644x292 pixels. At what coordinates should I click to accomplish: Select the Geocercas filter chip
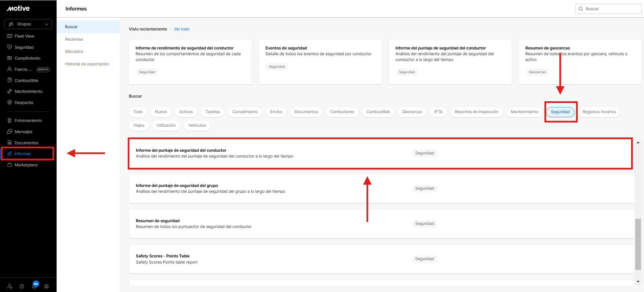click(412, 112)
